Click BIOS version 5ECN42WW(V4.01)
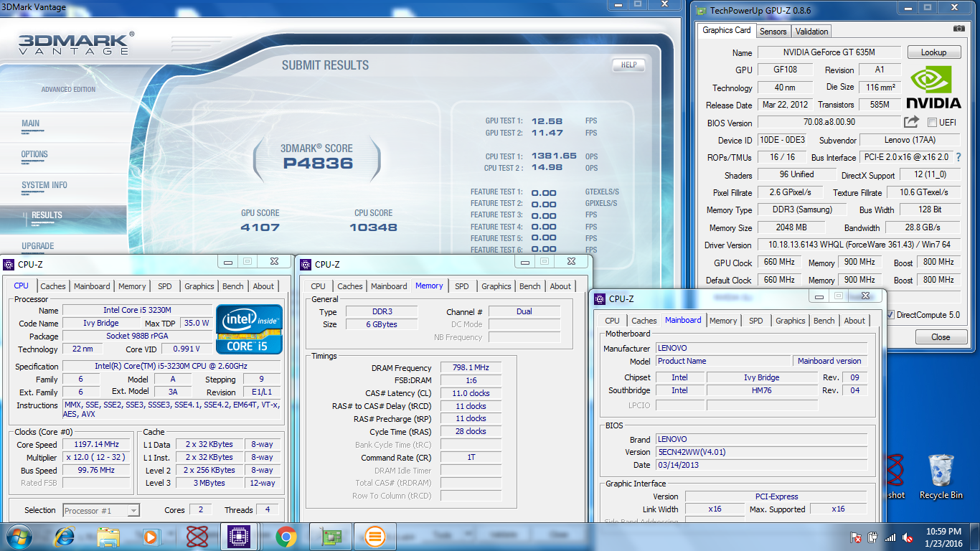The width and height of the screenshot is (980, 551). (x=760, y=452)
